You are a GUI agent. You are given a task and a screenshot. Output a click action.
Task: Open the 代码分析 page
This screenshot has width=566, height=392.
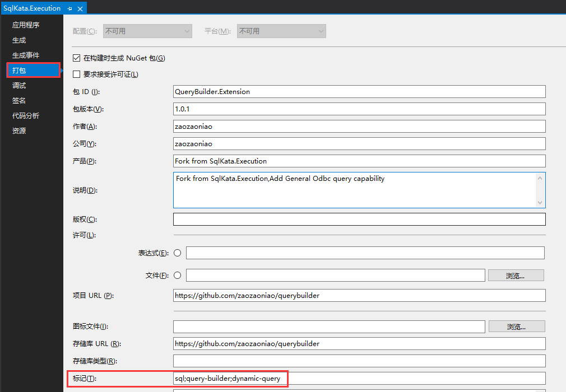point(26,116)
